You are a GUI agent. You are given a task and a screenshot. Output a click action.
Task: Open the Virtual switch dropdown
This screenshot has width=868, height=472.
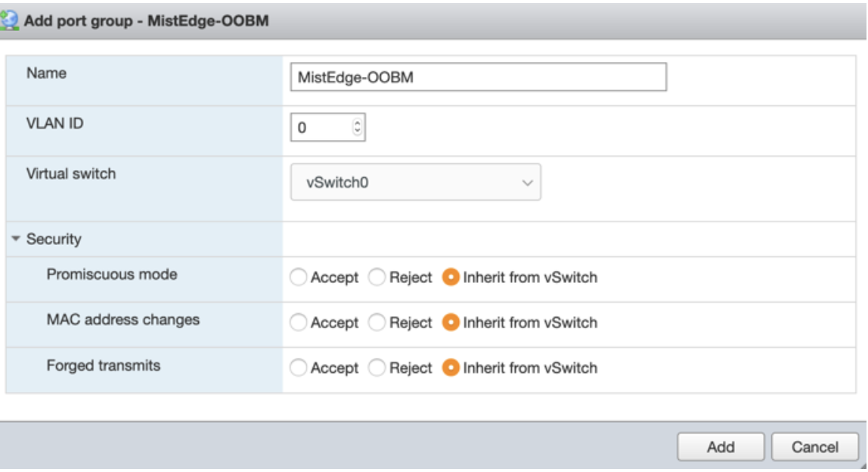click(416, 182)
